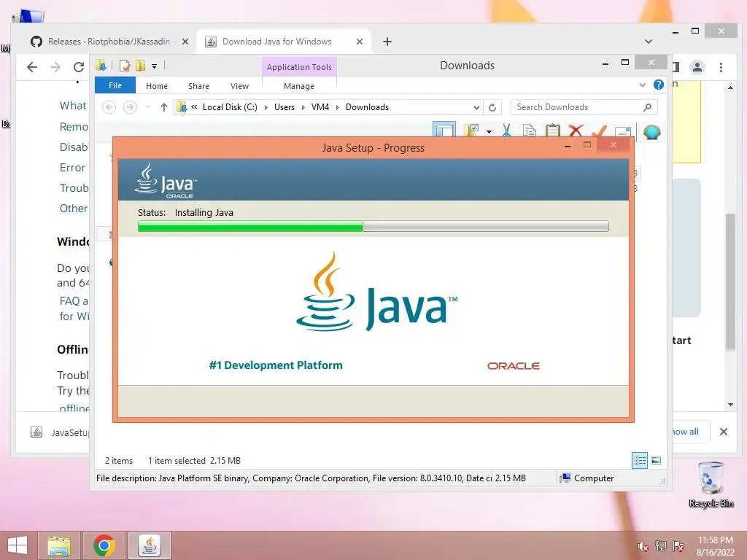The image size is (747, 560).
Task: Expand the arrow after Local Disk (C:)
Action: pos(266,107)
